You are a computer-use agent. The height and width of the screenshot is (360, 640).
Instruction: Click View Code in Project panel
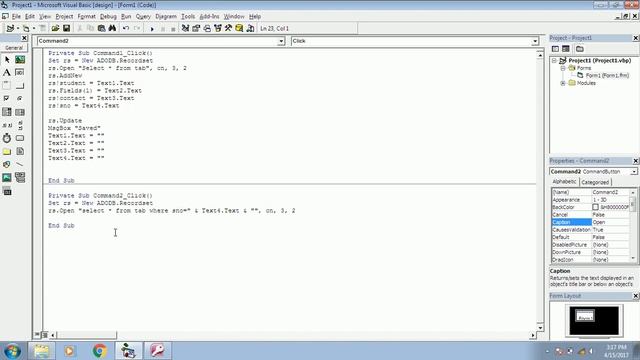click(555, 49)
